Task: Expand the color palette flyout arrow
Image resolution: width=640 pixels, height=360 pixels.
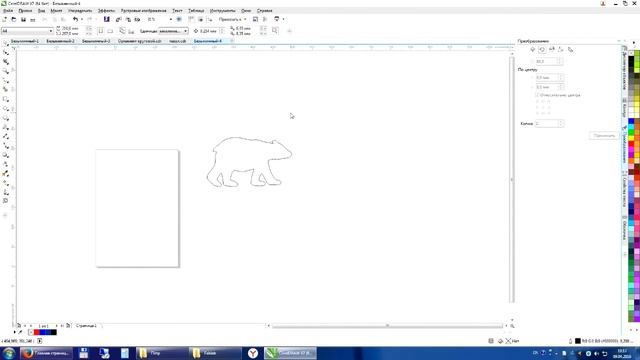Action: pyautogui.click(x=633, y=42)
